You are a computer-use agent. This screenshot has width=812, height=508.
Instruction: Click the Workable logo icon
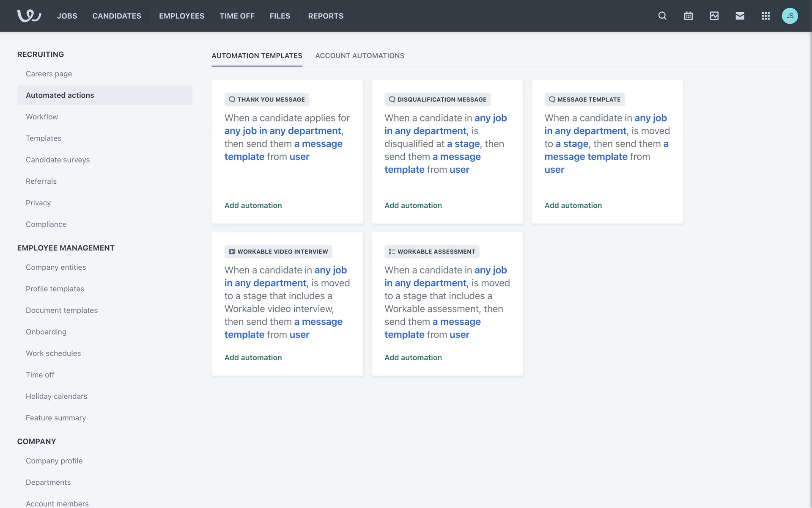(29, 16)
